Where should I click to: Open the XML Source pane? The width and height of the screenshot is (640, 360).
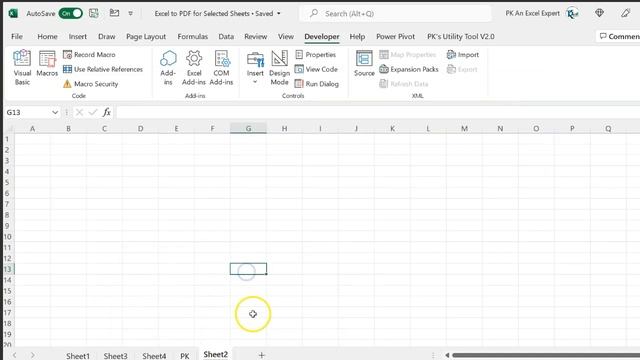pyautogui.click(x=364, y=64)
